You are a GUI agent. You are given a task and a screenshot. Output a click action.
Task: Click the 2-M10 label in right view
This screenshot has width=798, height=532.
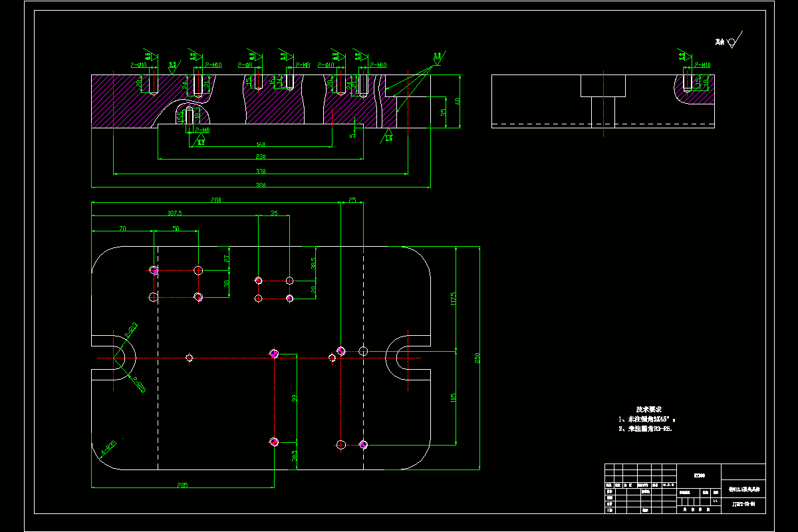pyautogui.click(x=702, y=65)
